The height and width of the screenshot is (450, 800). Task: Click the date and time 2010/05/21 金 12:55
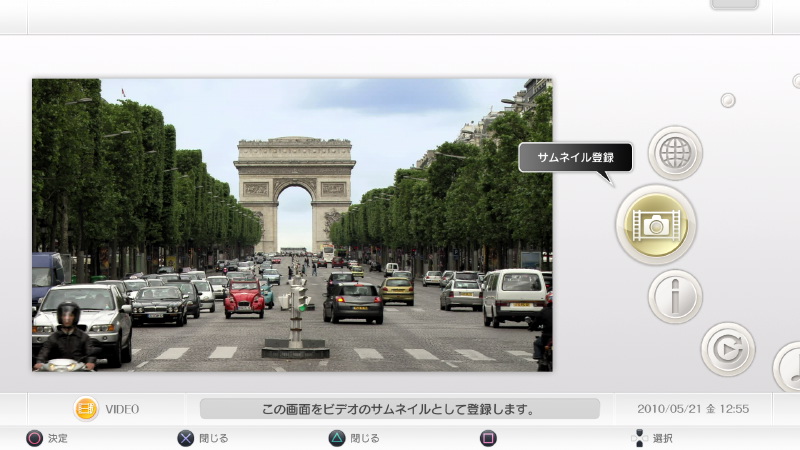point(693,409)
